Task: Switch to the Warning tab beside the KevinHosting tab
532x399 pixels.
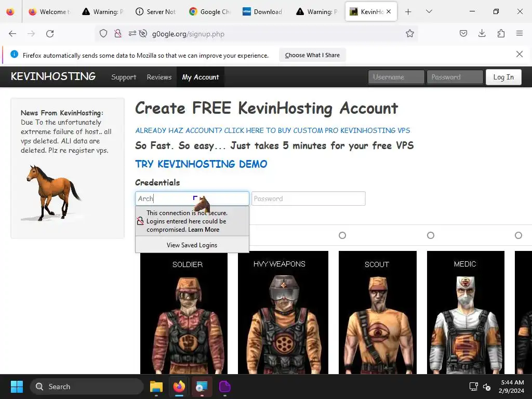Action: click(317, 11)
